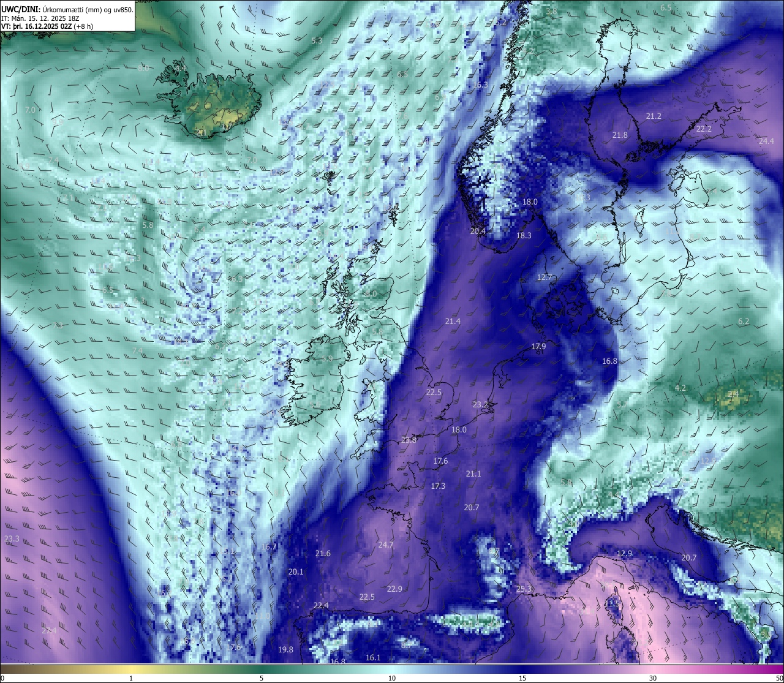Click the 17.9 value label
This screenshot has width=784, height=683.
point(538,347)
